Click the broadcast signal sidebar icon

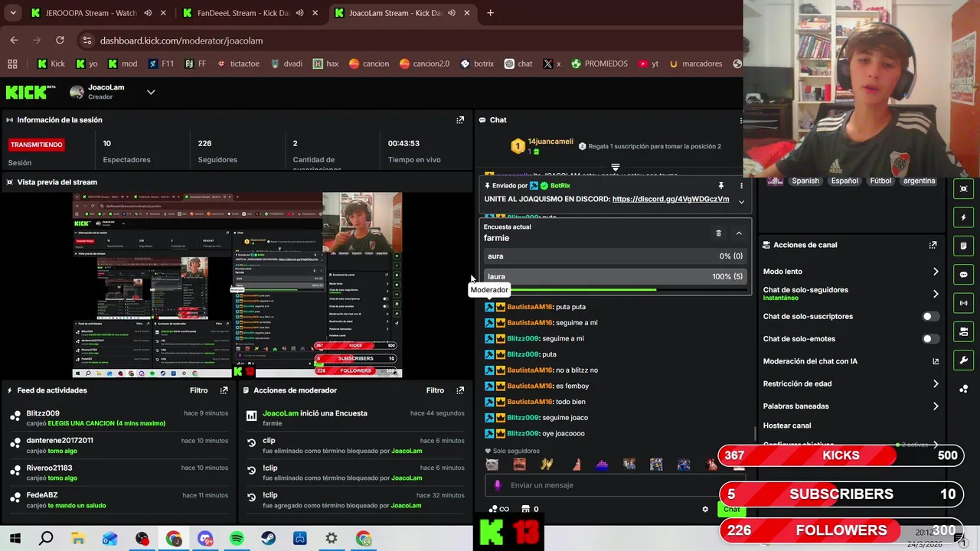click(963, 303)
